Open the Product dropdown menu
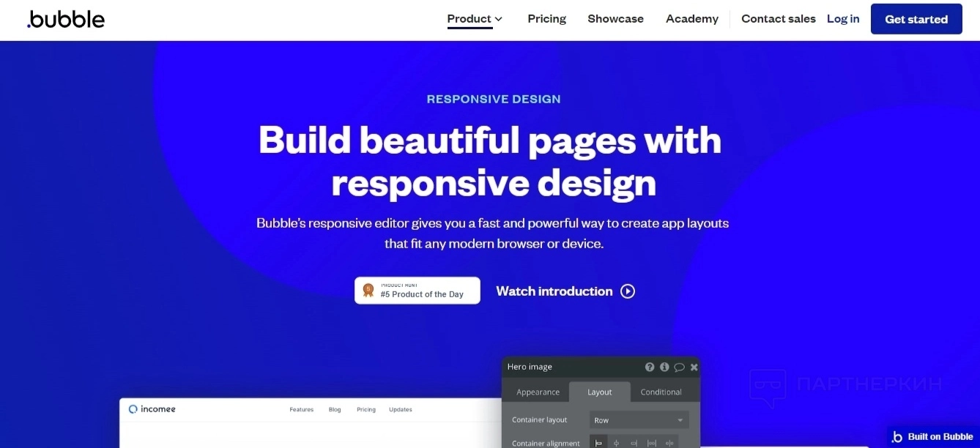This screenshot has height=448, width=980. pyautogui.click(x=475, y=19)
